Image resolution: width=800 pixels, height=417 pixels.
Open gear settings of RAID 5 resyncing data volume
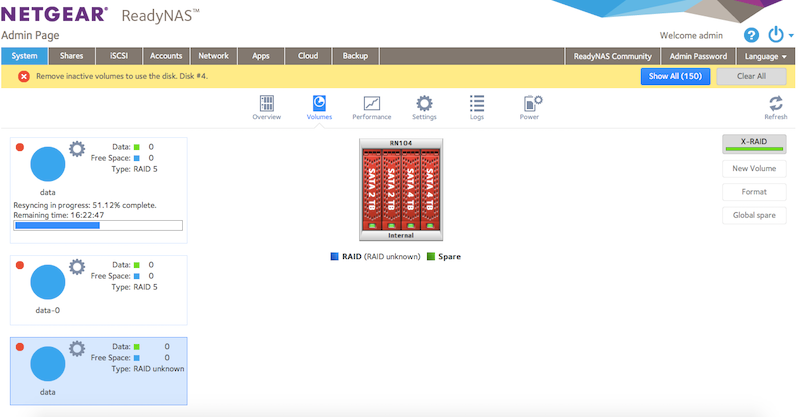click(x=77, y=149)
